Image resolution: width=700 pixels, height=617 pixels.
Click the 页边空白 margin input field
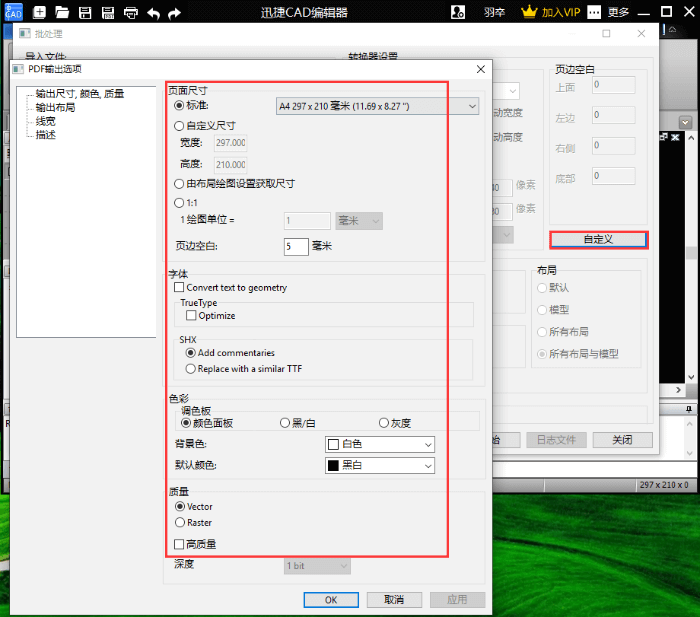coord(296,246)
